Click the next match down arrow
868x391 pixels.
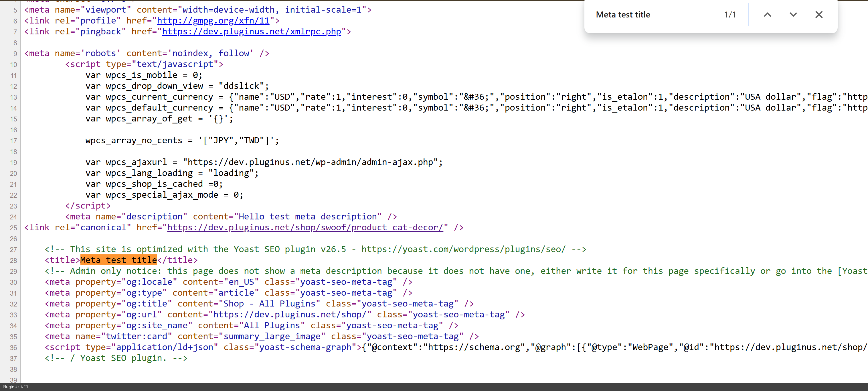[x=793, y=15]
